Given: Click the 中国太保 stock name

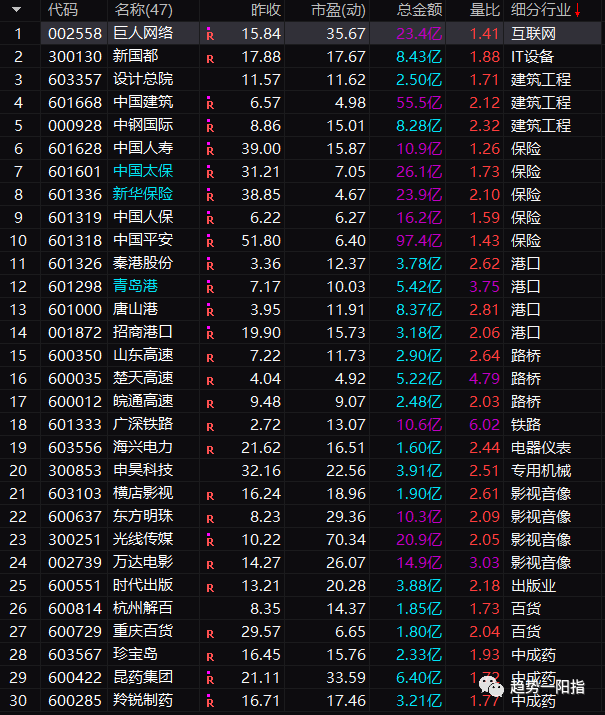Looking at the screenshot, I should (x=143, y=171).
